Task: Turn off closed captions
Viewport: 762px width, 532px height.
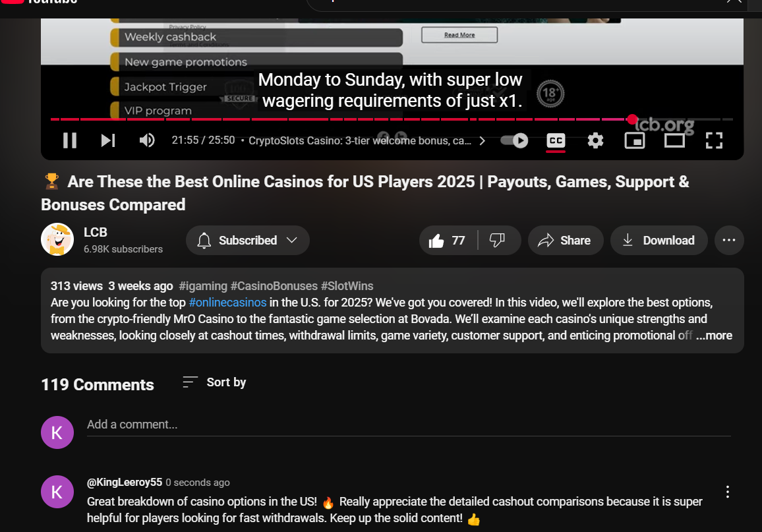Action: coord(556,140)
